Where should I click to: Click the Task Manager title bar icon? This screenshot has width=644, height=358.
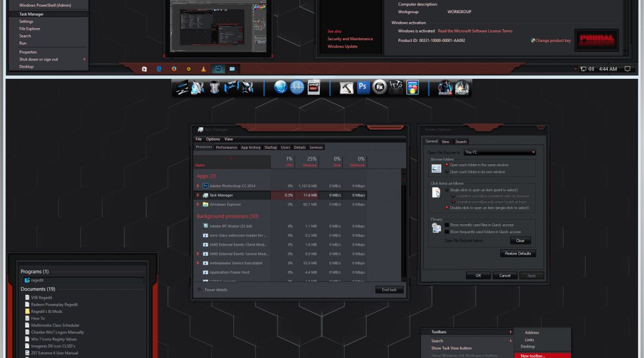tap(200, 129)
